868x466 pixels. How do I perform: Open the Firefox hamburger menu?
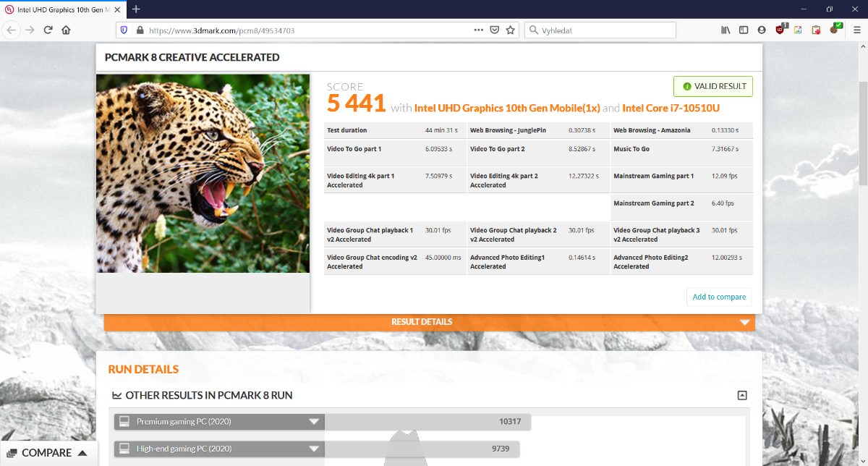coord(856,30)
